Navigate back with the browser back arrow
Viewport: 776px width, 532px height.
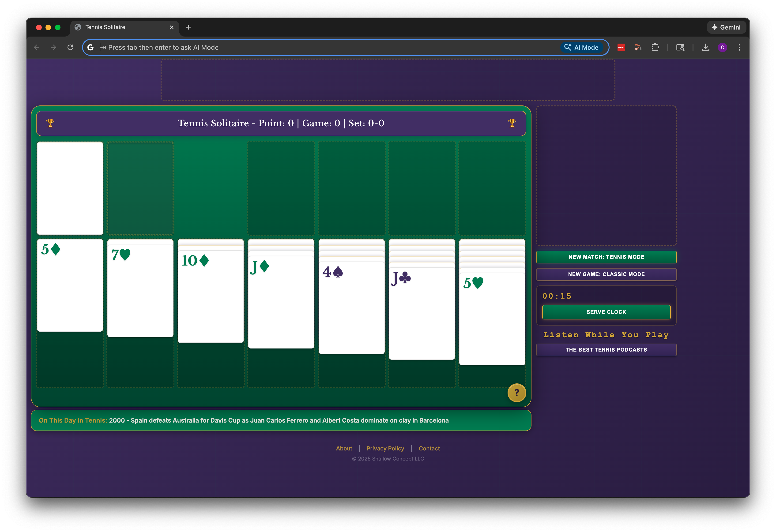37,47
